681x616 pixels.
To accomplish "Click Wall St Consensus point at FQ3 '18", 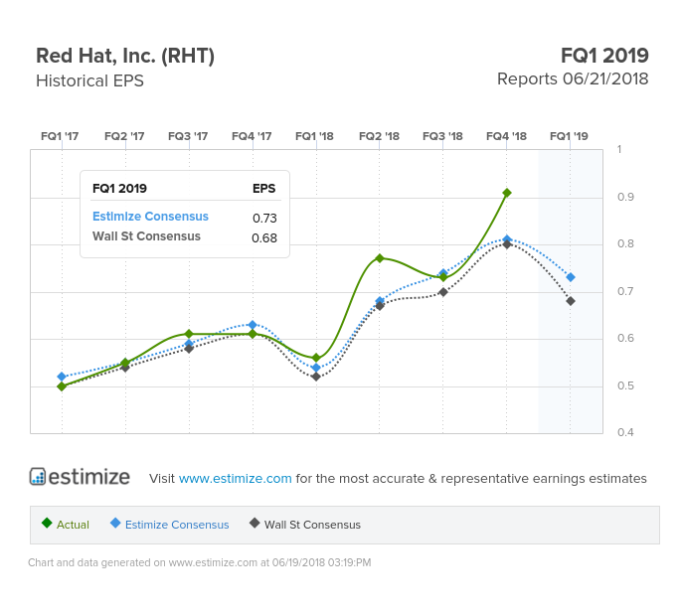I will pos(443,292).
